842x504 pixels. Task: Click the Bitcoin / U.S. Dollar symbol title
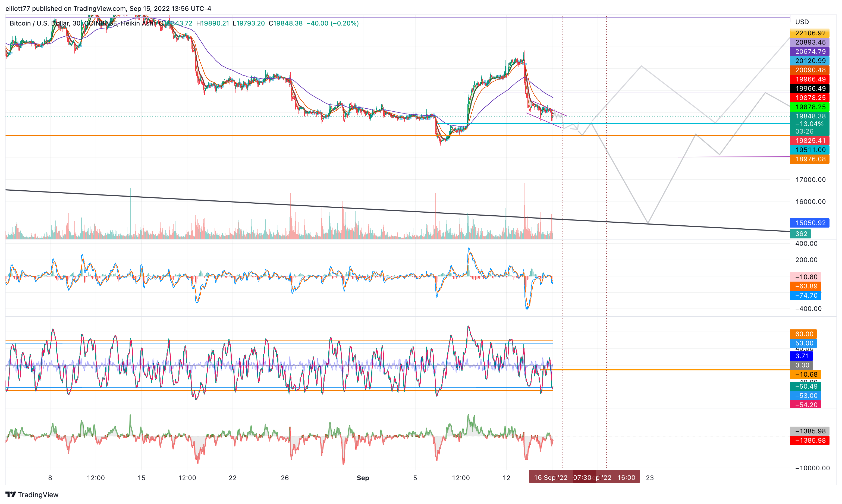point(40,23)
